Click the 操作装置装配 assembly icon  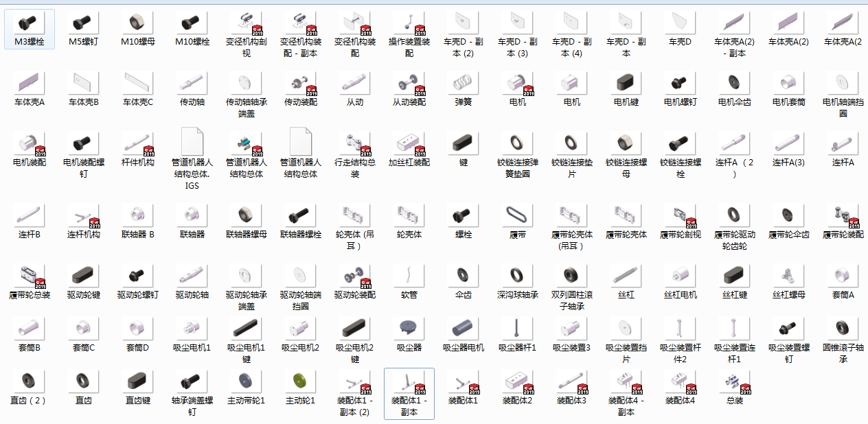point(409,23)
